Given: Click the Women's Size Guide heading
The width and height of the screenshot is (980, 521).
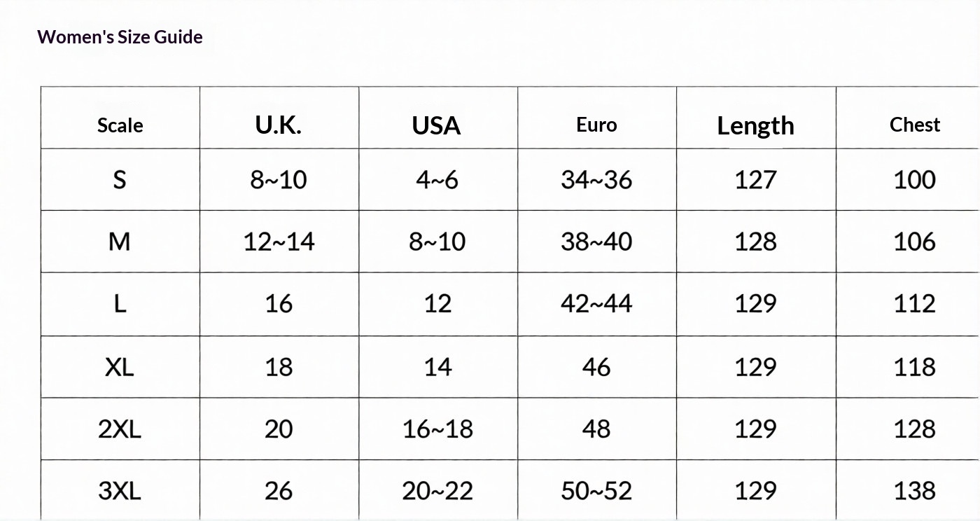Looking at the screenshot, I should (x=120, y=37).
